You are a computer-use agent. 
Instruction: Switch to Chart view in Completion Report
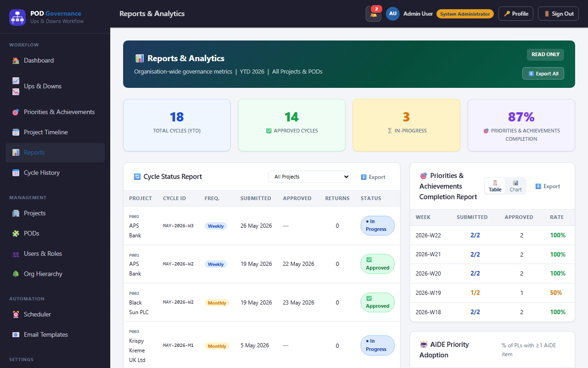(515, 186)
